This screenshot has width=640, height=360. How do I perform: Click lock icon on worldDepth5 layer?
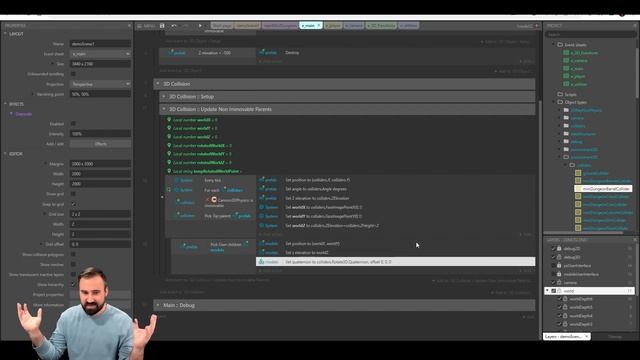565,307
